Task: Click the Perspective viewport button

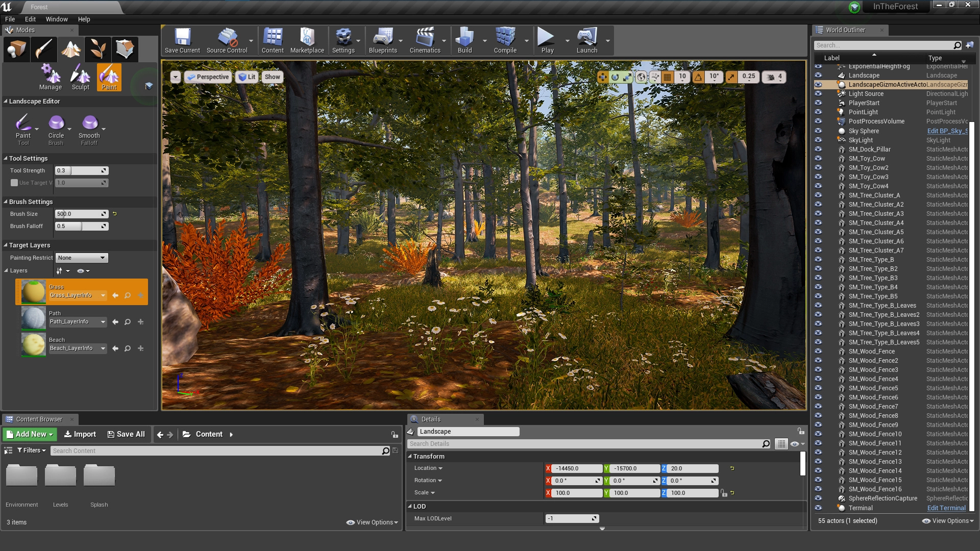Action: pos(208,77)
